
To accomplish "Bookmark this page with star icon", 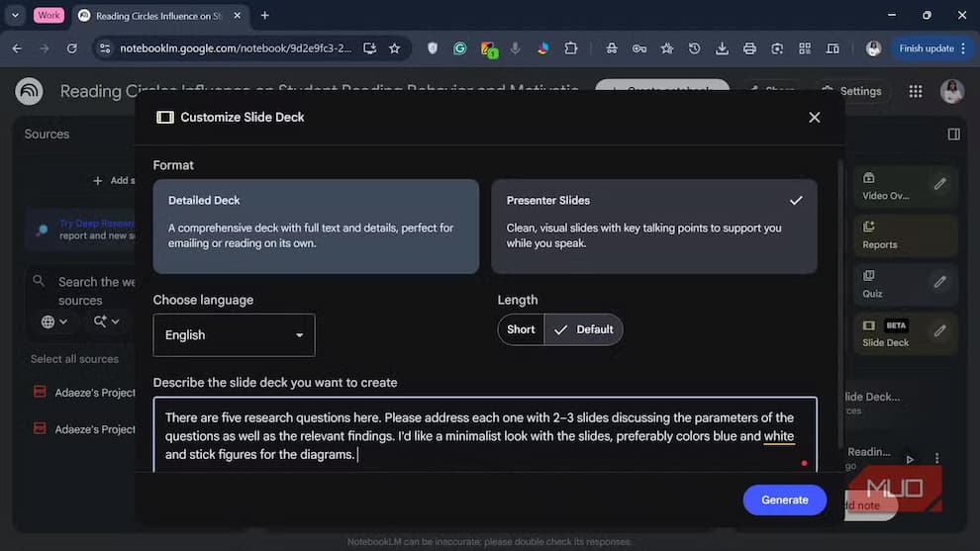I will click(x=394, y=48).
